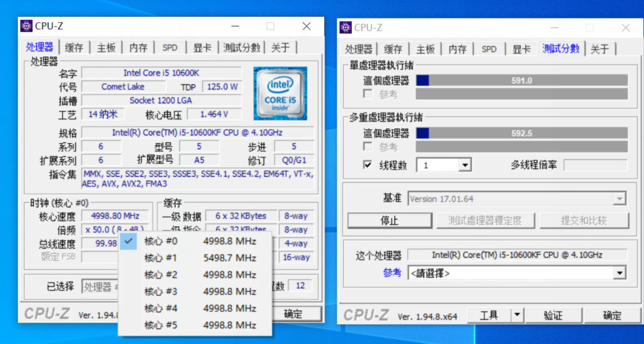This screenshot has width=644, height=344.
Task: Open the 參考 <請選擇> dropdown
Action: pos(619,273)
